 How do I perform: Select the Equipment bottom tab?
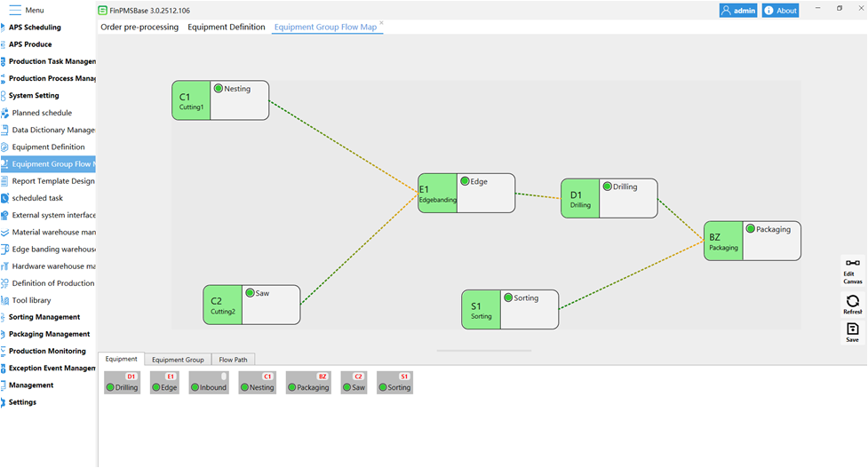[121, 359]
